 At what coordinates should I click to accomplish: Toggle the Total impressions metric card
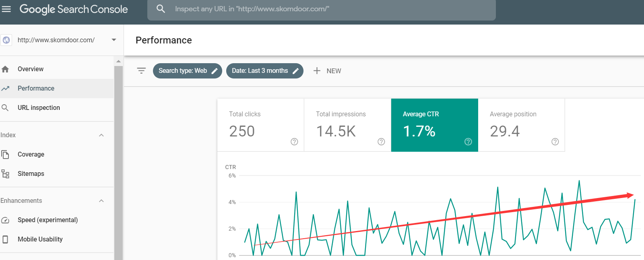348,125
